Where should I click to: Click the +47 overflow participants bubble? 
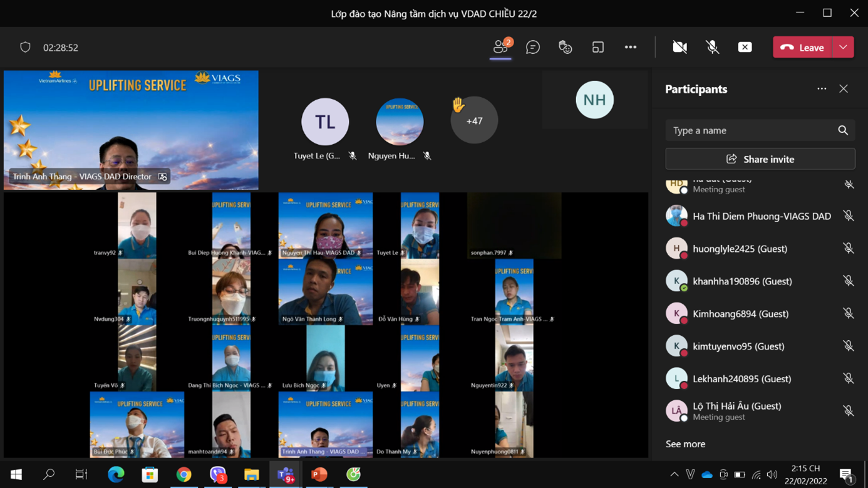474,120
